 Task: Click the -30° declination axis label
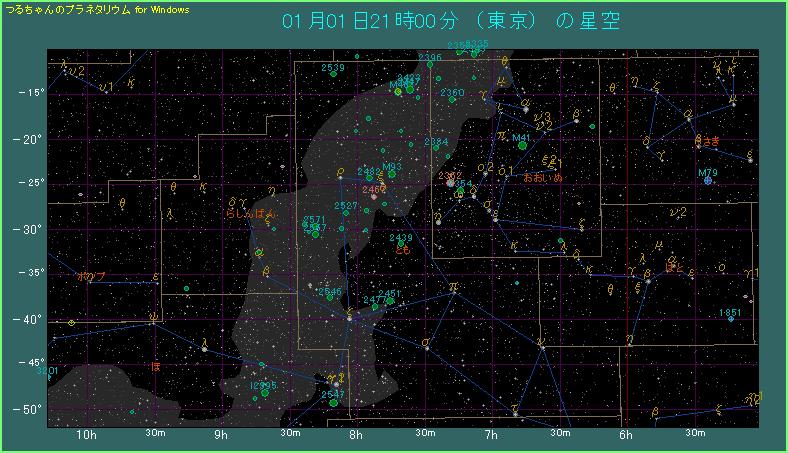30,229
